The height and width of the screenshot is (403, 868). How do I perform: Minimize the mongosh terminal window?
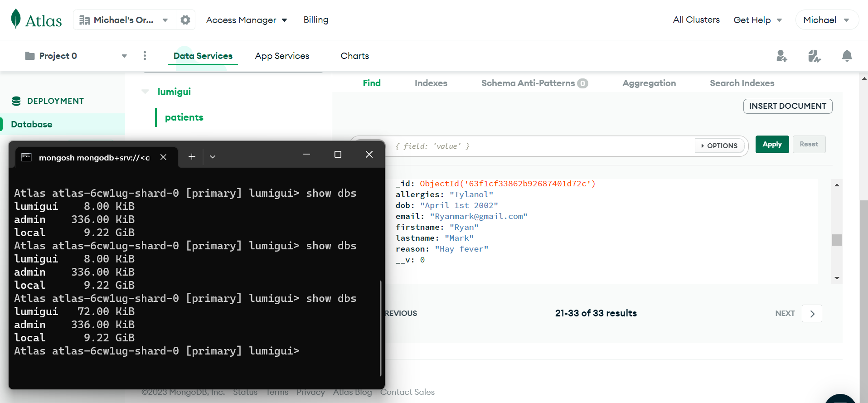pos(307,155)
